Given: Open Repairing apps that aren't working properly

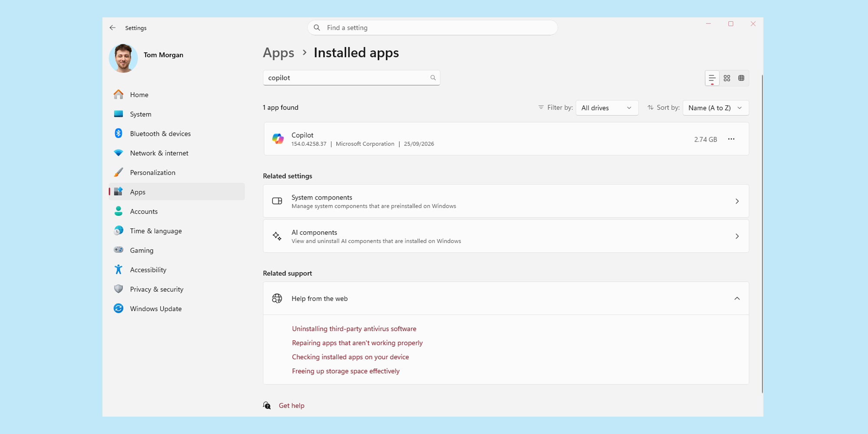Looking at the screenshot, I should click(x=357, y=343).
